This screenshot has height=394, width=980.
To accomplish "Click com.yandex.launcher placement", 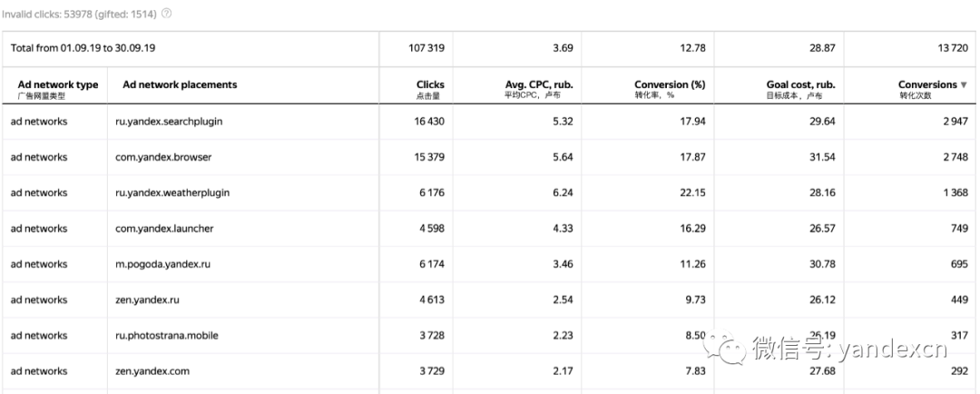I will (165, 228).
